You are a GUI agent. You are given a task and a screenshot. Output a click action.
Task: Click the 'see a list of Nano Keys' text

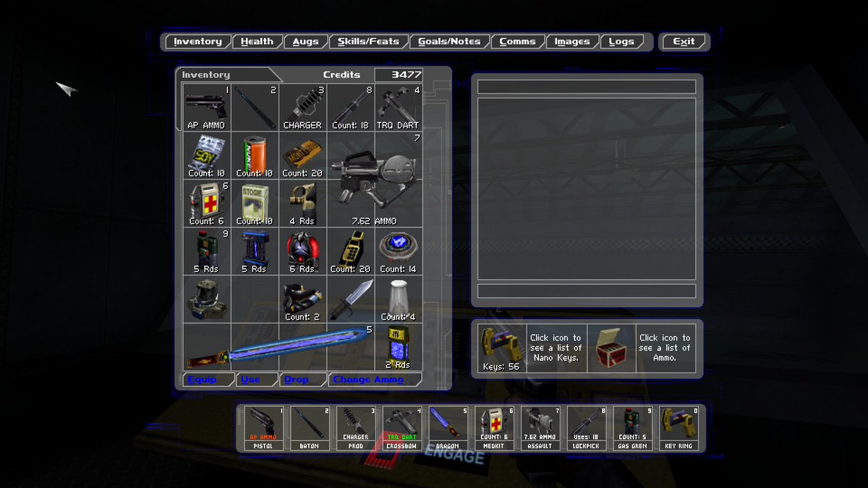[x=556, y=348]
